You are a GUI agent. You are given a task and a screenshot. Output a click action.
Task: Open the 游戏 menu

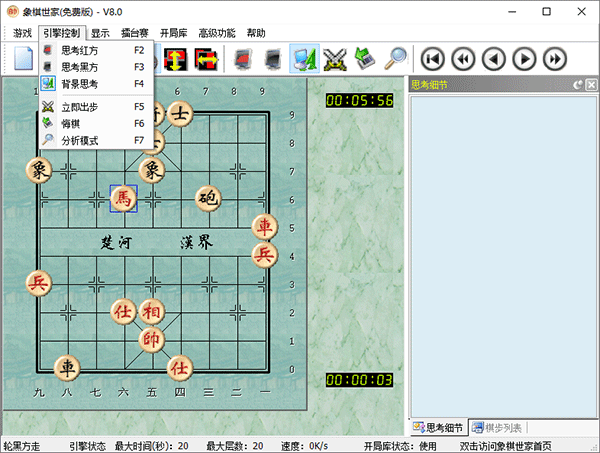pyautogui.click(x=22, y=33)
